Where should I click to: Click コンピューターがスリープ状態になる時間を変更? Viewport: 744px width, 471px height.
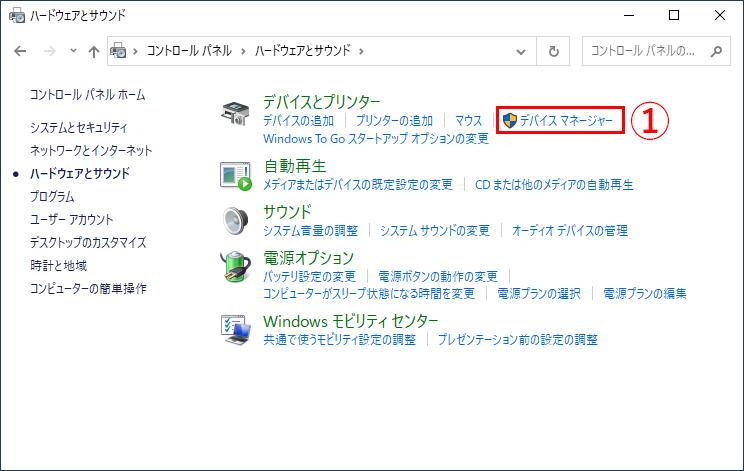pos(369,294)
